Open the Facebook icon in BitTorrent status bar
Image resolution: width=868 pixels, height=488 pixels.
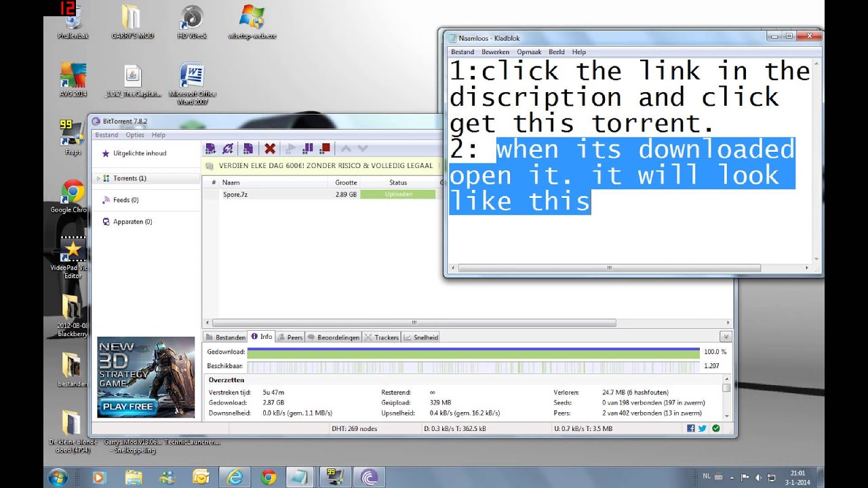point(691,428)
